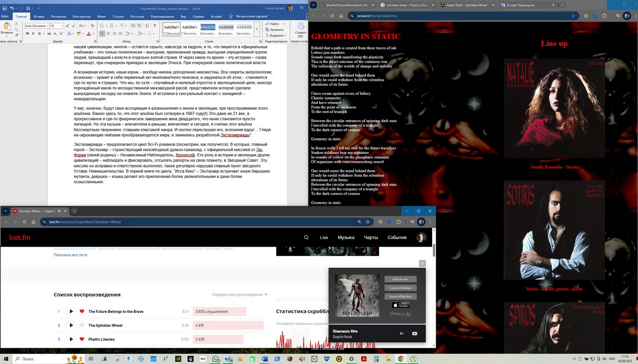The height and width of the screenshot is (364, 638).
Task: Open YouTube source icon in player
Action: (414, 333)
